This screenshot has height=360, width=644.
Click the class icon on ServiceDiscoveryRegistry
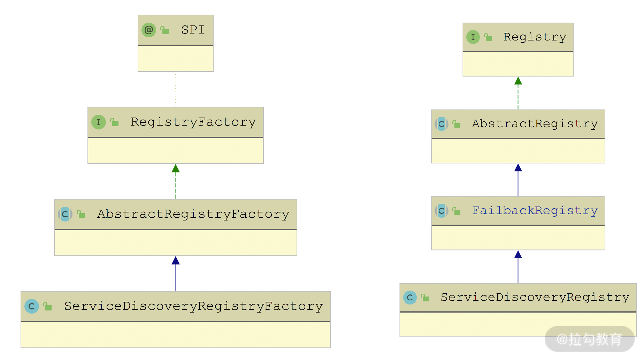(410, 298)
